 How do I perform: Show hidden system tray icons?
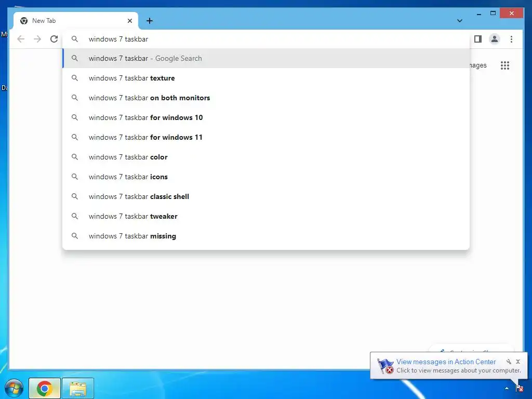click(507, 389)
